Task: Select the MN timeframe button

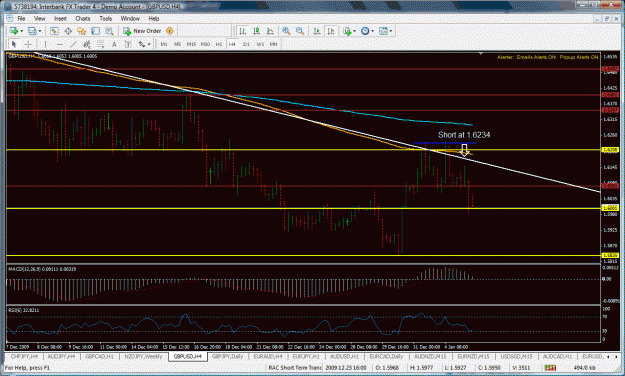Action: coord(273,44)
